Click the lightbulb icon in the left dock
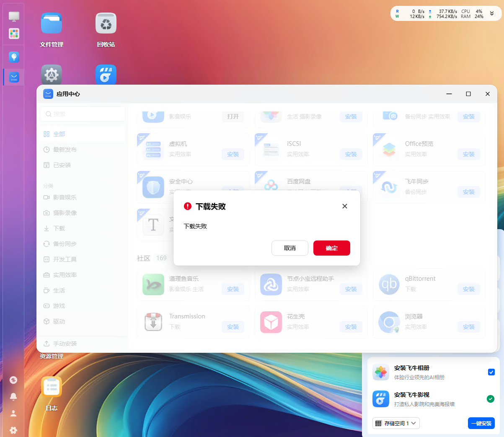Image resolution: width=504 pixels, height=437 pixels. click(13, 57)
